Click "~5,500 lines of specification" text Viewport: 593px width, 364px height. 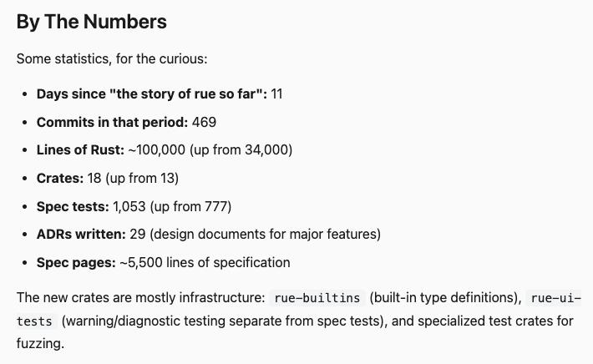pyautogui.click(x=205, y=262)
